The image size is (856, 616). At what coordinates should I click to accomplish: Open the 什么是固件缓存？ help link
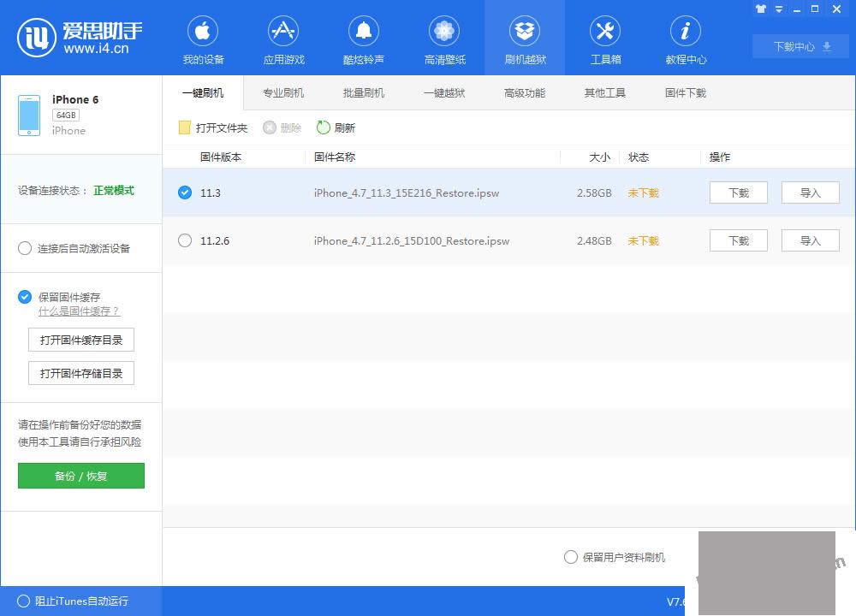(x=79, y=311)
